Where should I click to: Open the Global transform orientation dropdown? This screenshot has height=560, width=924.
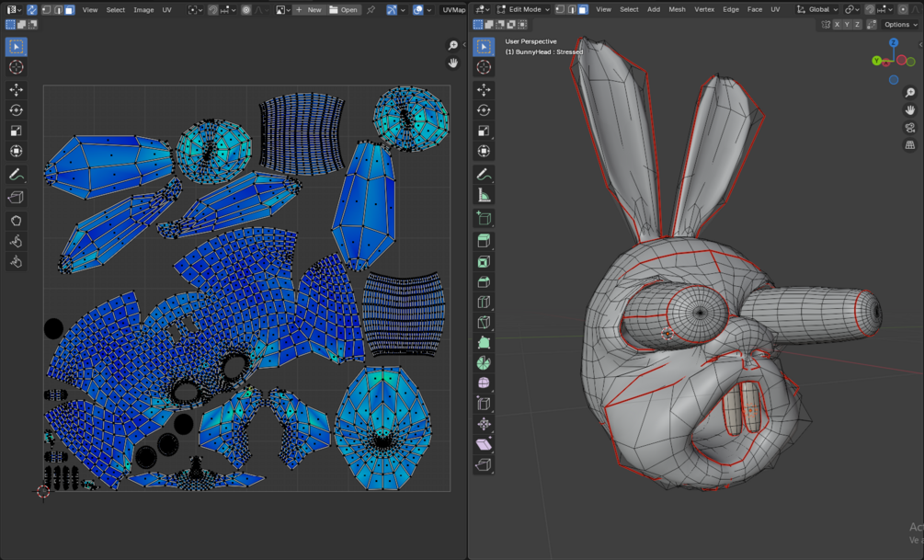tap(817, 9)
